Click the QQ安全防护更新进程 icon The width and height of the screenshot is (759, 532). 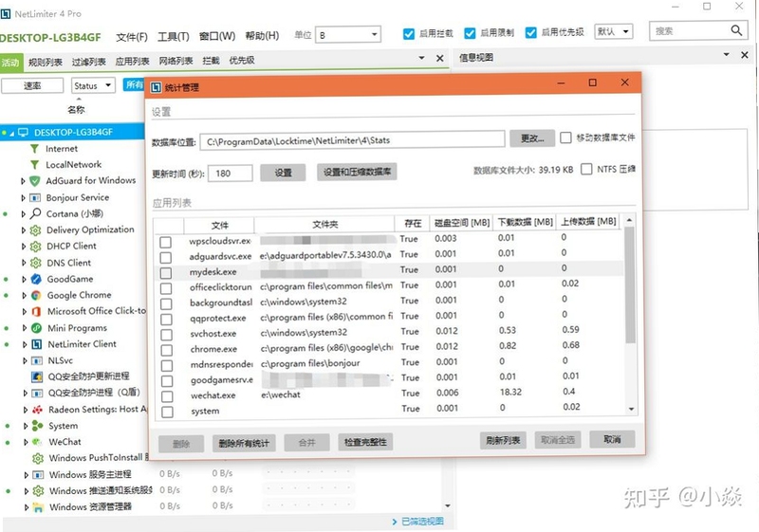pos(37,376)
